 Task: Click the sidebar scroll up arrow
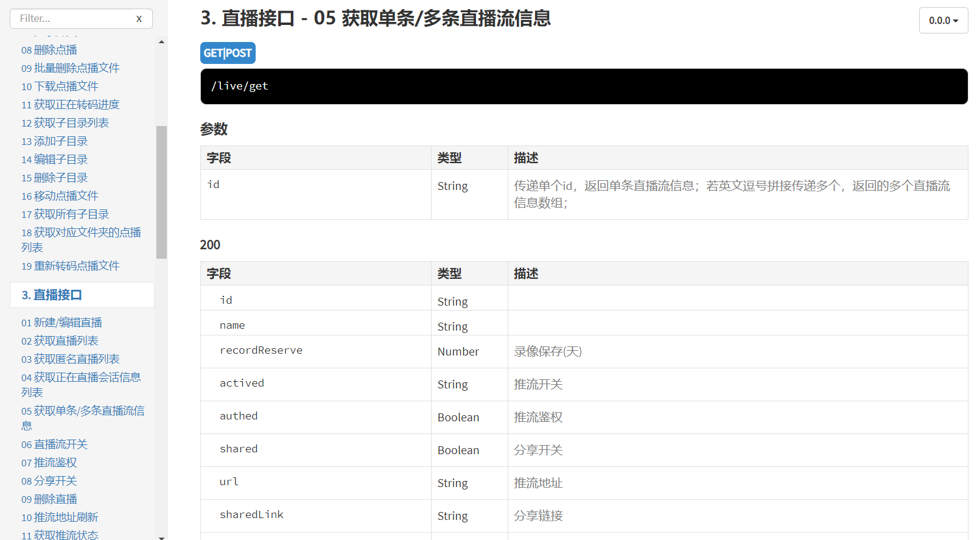pyautogui.click(x=161, y=42)
